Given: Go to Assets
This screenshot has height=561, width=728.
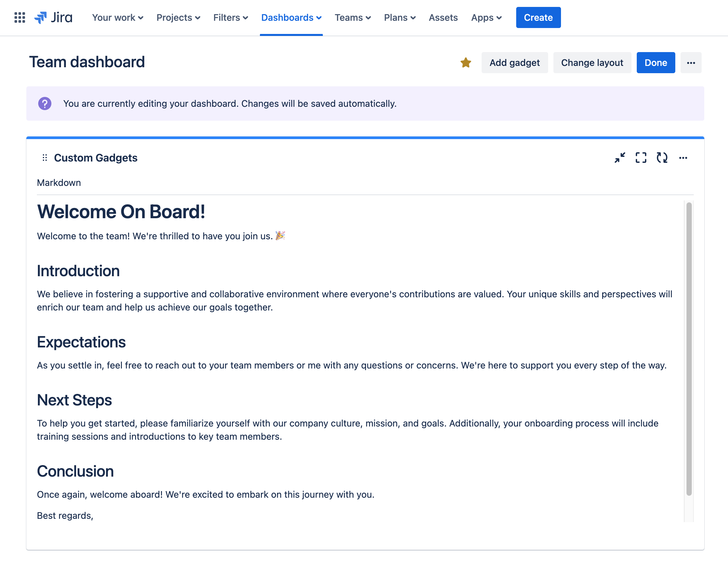Looking at the screenshot, I should pyautogui.click(x=443, y=17).
